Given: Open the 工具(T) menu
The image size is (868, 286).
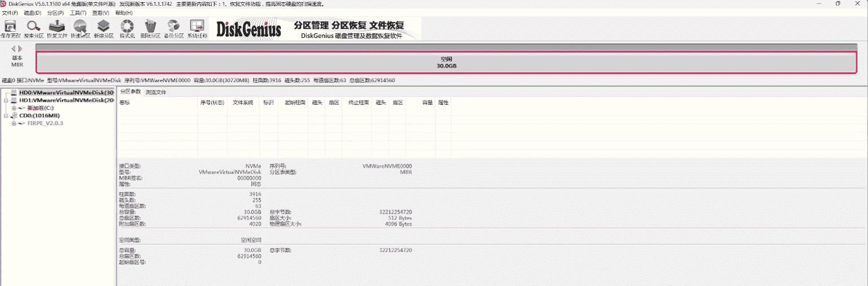Looking at the screenshot, I should (78, 12).
